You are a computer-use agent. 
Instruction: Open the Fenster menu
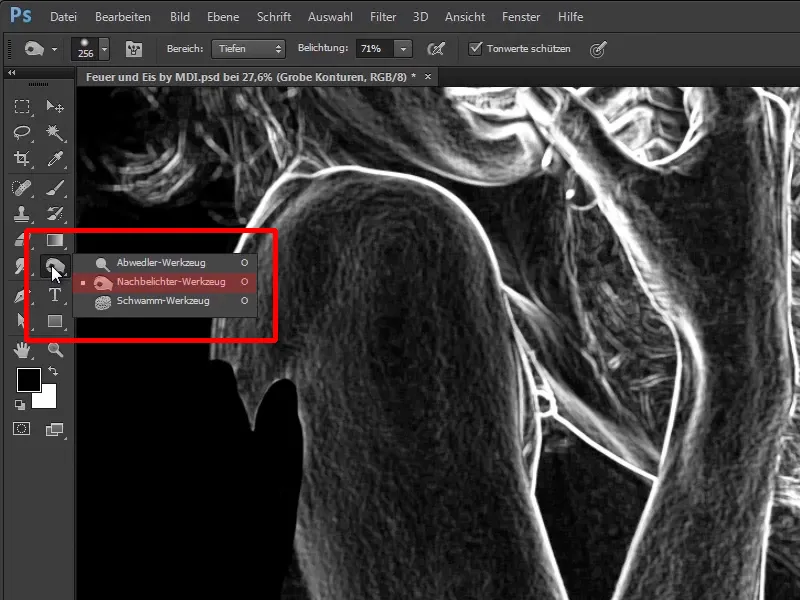pyautogui.click(x=521, y=17)
